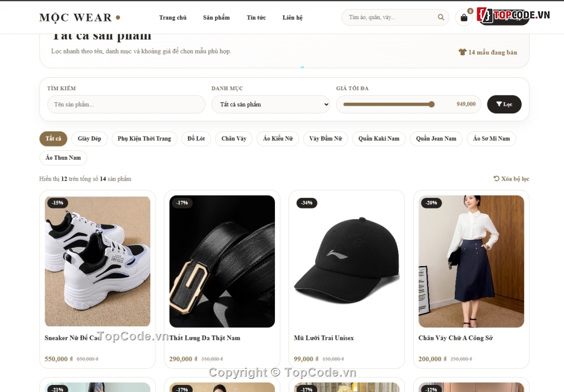Open Mũ Lưỡi Trai Unisex title
This screenshot has height=392, width=564.
click(324, 338)
